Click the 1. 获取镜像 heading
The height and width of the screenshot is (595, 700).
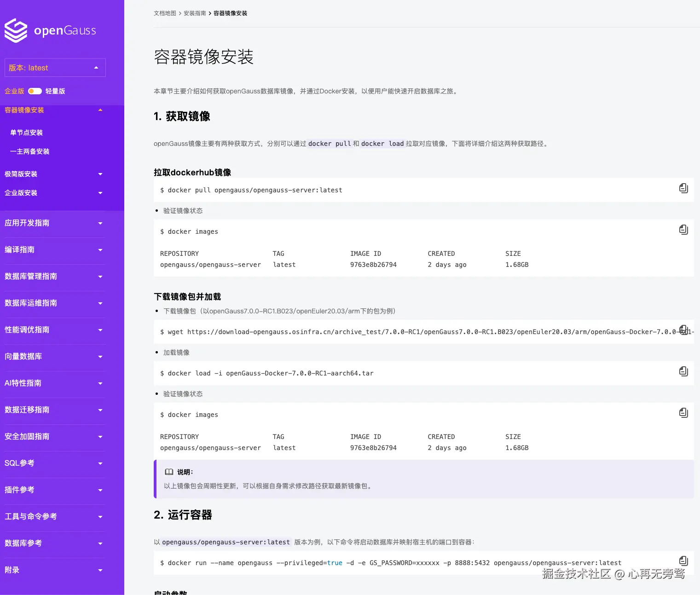182,116
